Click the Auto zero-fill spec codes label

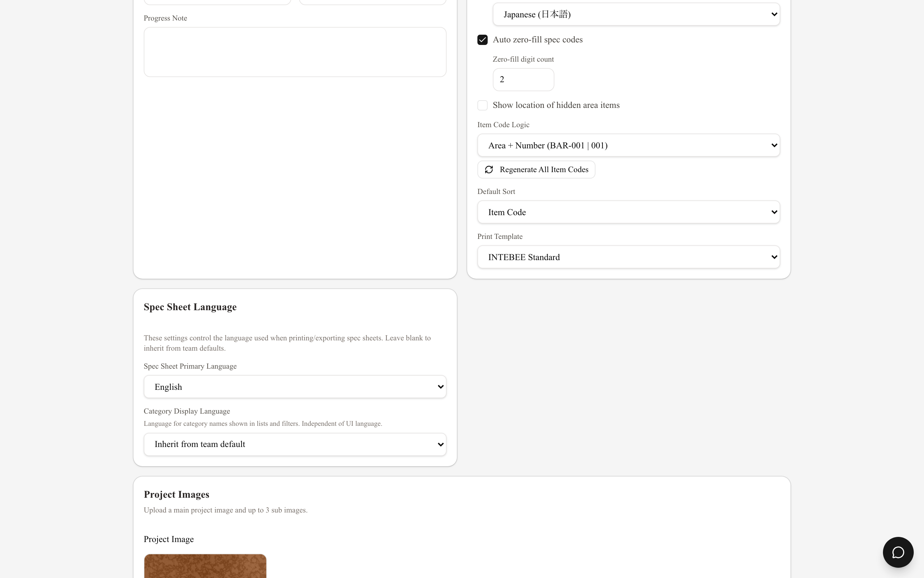tap(538, 40)
